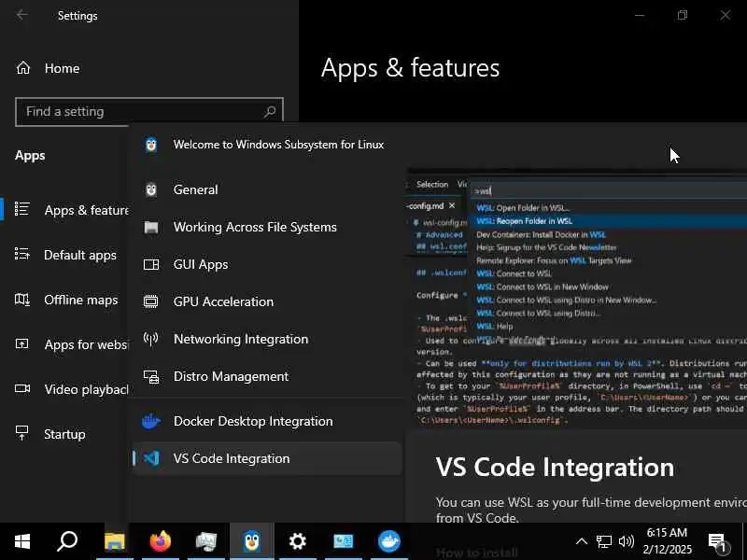This screenshot has width=747, height=560.
Task: Click the Working Across File Systems icon
Action: click(151, 227)
